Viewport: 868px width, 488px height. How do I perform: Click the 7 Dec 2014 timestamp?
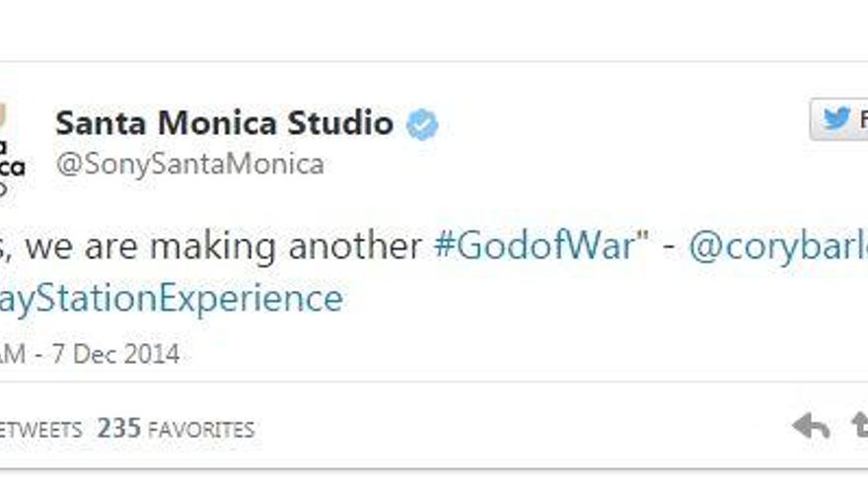point(116,354)
